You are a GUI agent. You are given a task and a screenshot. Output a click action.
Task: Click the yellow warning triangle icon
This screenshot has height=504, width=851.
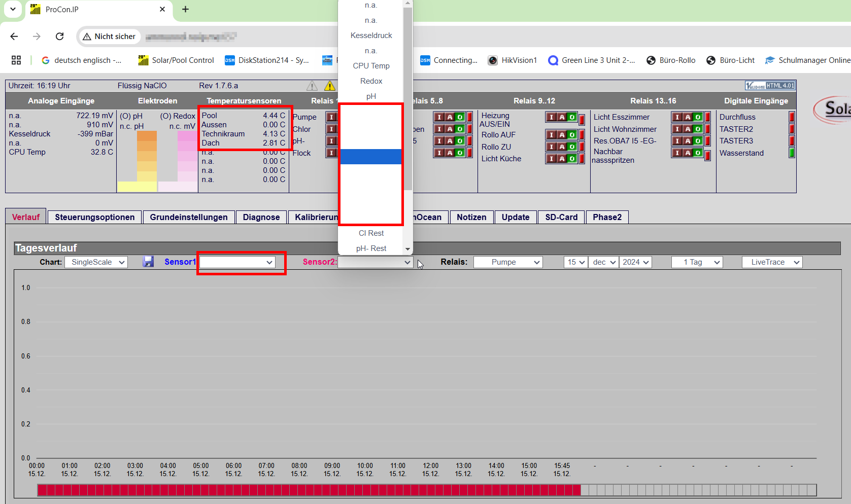330,86
